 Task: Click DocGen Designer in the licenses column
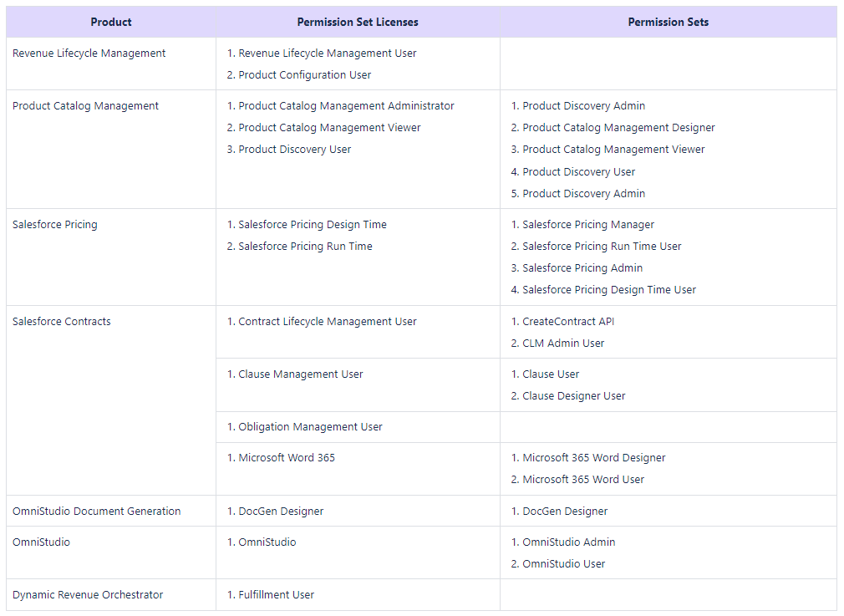[x=281, y=511]
